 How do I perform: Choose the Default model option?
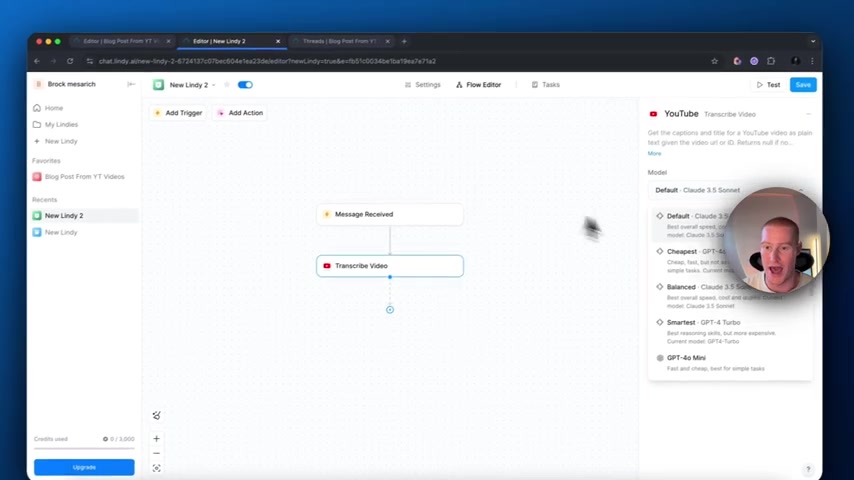pyautogui.click(x=730, y=225)
